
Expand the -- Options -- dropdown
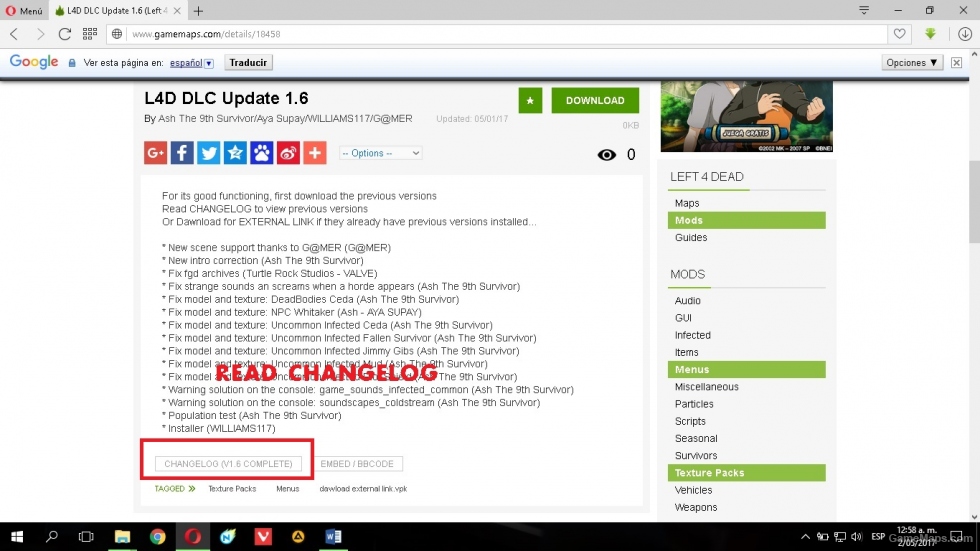click(381, 153)
